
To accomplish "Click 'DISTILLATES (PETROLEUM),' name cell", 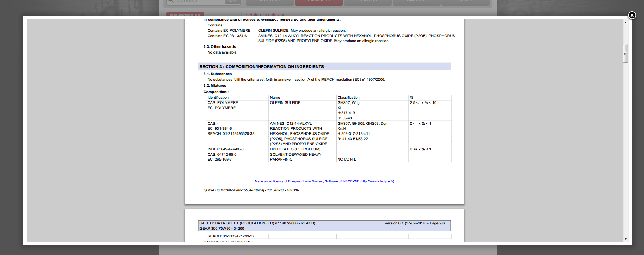I will point(295,149).
